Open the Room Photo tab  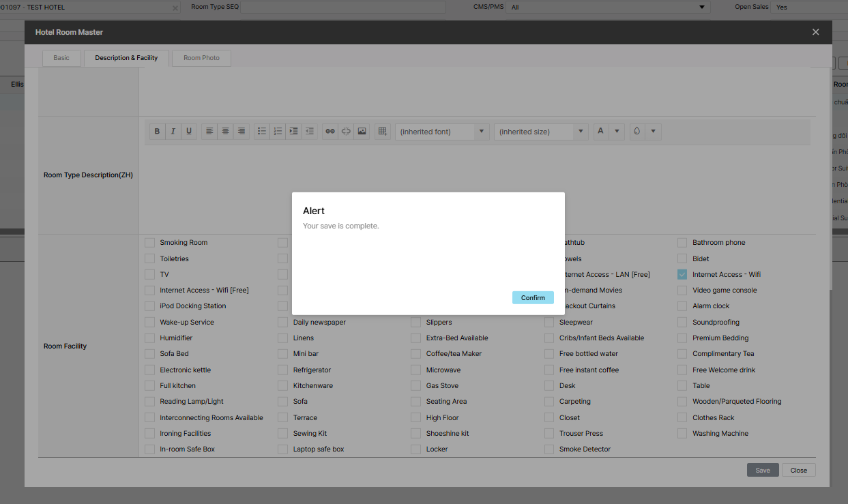pyautogui.click(x=201, y=58)
